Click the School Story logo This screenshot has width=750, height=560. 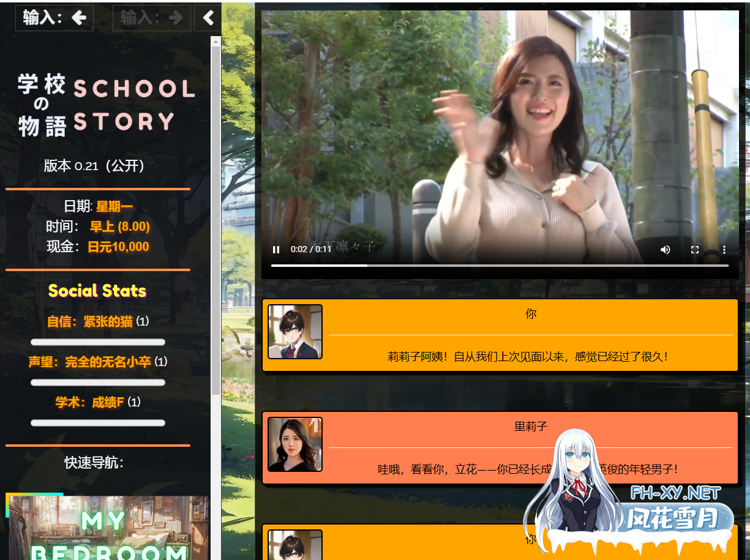(x=106, y=106)
